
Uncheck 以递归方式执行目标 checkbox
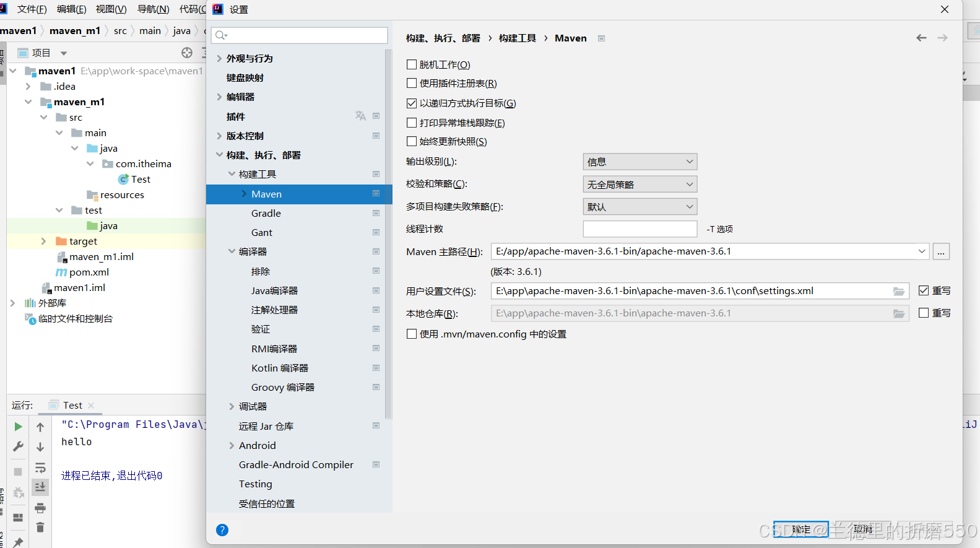pyautogui.click(x=412, y=103)
